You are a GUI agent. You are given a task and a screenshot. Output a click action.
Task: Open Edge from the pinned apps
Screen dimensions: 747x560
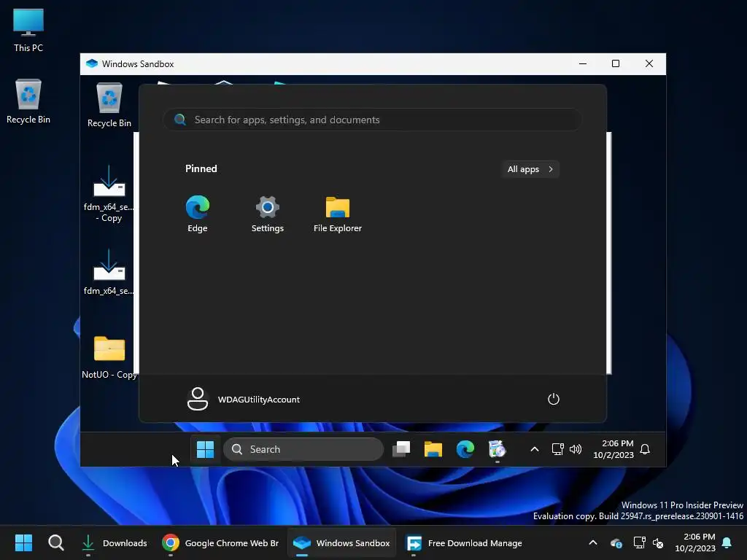tap(197, 214)
